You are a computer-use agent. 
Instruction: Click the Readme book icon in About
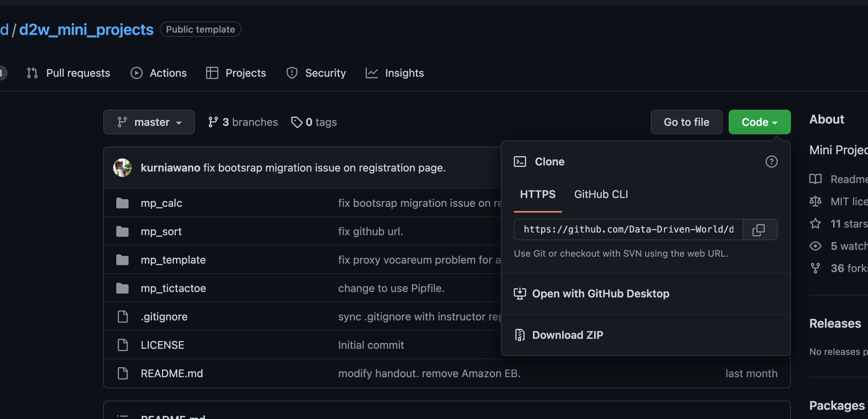[815, 179]
